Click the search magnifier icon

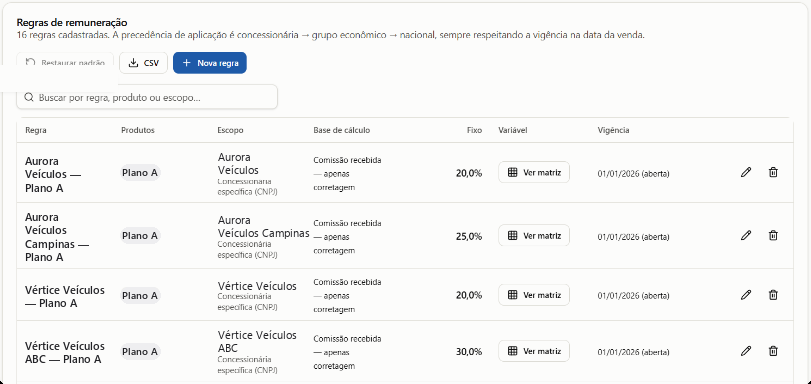tap(29, 97)
